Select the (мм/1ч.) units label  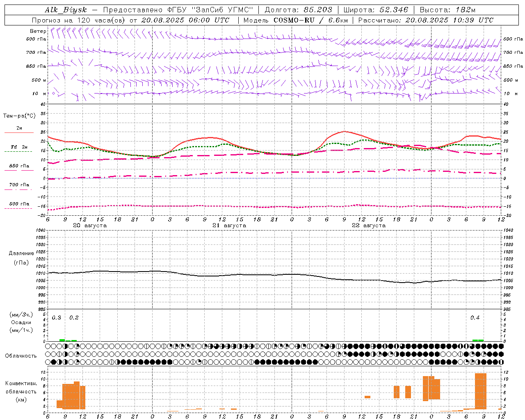point(21,330)
